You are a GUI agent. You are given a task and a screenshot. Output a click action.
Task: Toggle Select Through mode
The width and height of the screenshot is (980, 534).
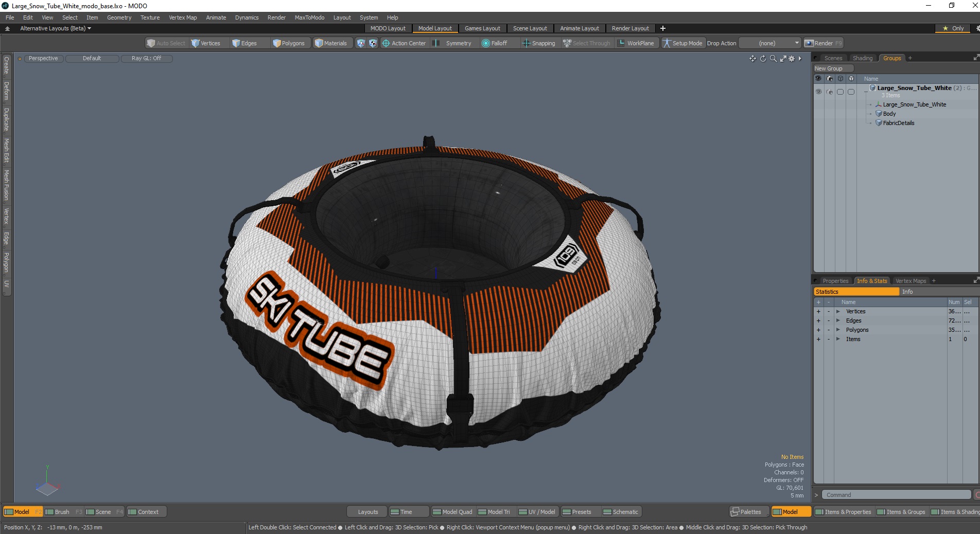pos(587,43)
